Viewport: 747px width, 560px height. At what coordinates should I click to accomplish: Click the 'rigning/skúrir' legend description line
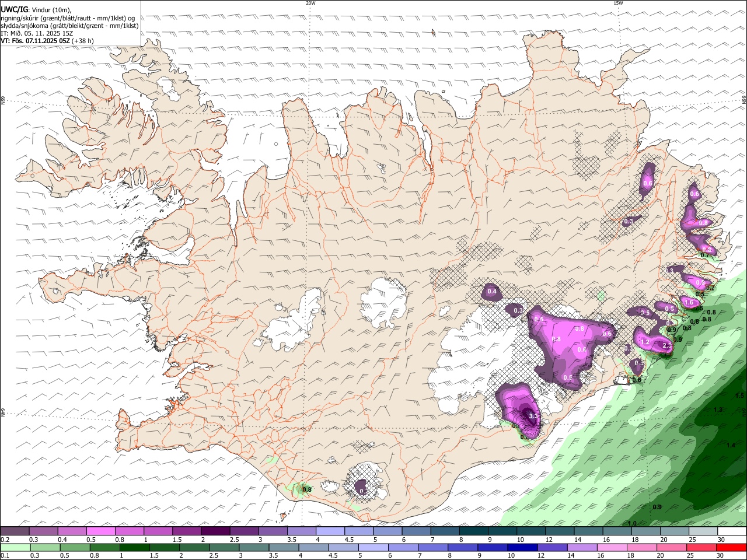tap(68, 17)
